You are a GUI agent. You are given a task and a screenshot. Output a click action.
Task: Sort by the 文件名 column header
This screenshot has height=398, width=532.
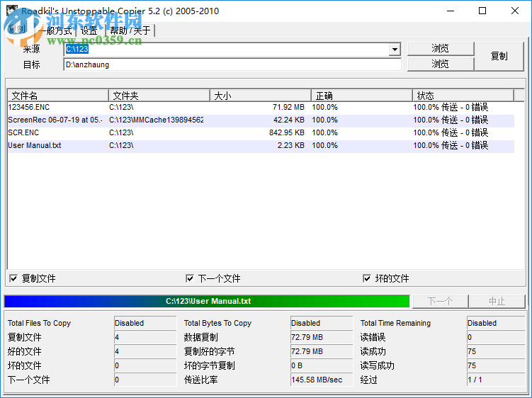tap(57, 96)
